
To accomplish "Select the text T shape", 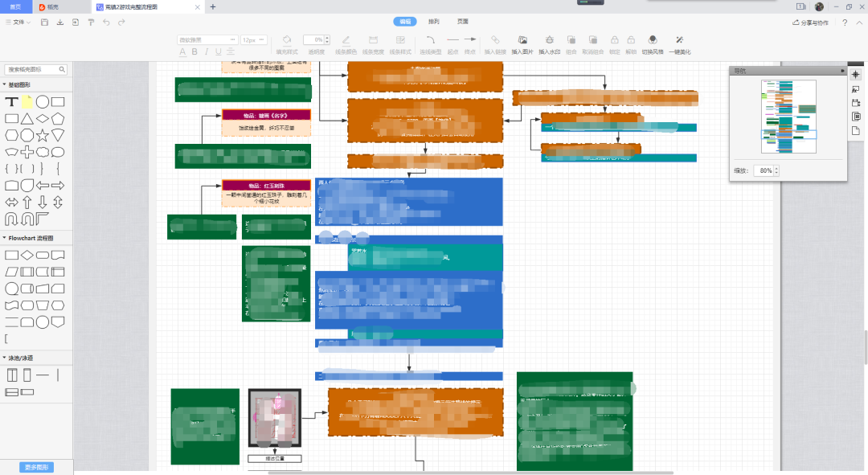I will (11, 102).
